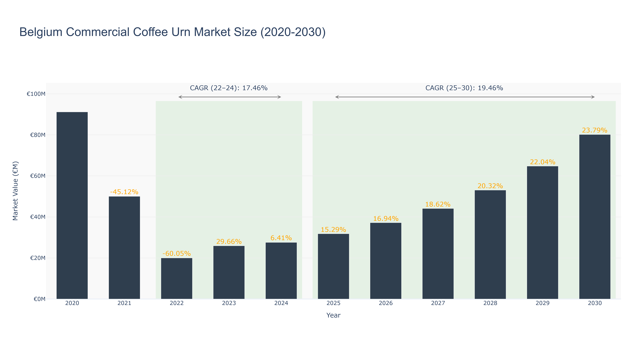Click the 29.66% growth label
The width and height of the screenshot is (644, 345).
pos(229,241)
